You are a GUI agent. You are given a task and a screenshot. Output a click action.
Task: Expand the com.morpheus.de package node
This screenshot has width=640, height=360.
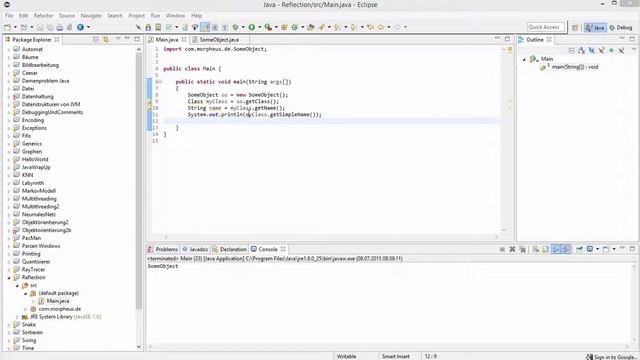26,309
